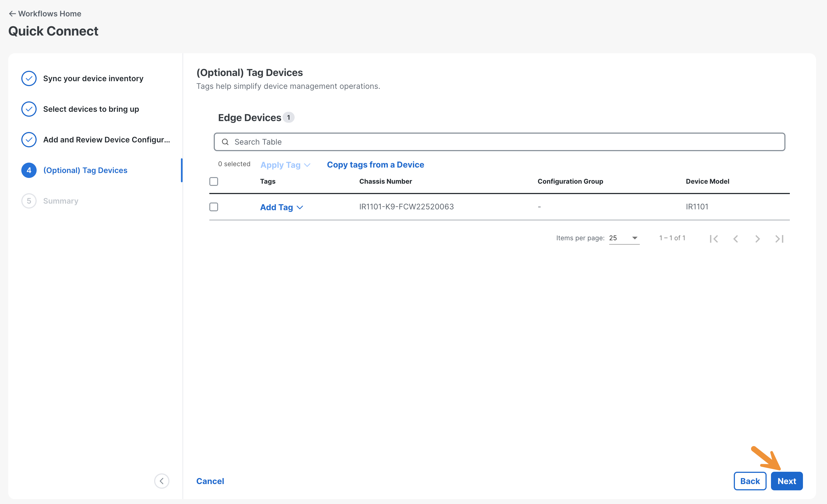Click the Back button
Image resolution: width=827 pixels, height=504 pixels.
click(750, 481)
